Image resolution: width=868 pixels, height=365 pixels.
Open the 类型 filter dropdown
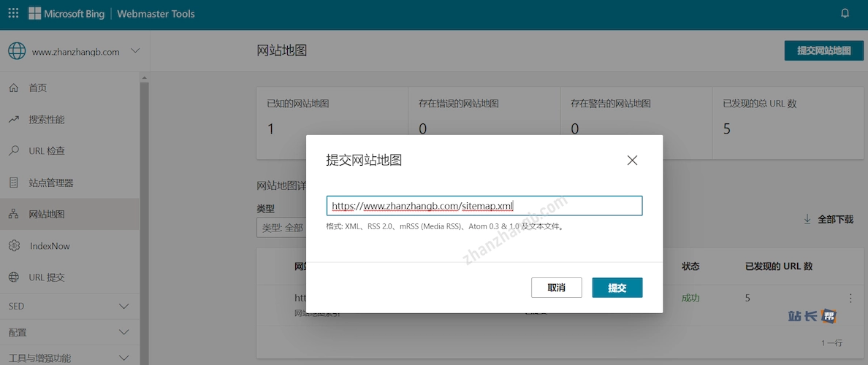pyautogui.click(x=281, y=228)
